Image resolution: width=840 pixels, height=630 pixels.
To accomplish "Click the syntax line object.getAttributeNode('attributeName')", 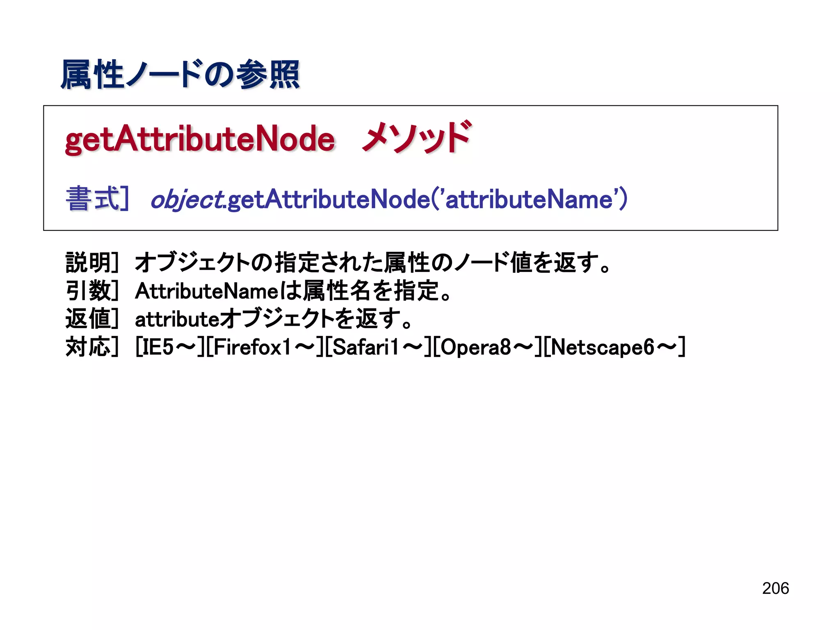I will click(389, 200).
